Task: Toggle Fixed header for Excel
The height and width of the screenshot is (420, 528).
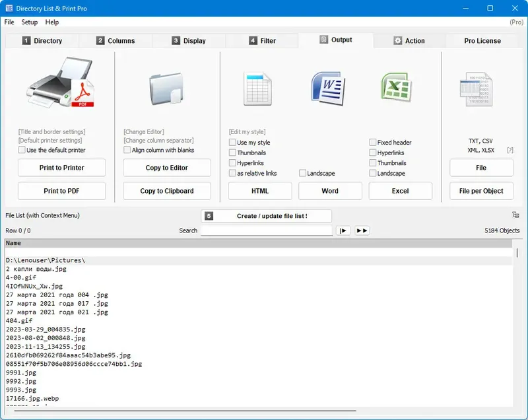Action: [x=372, y=142]
